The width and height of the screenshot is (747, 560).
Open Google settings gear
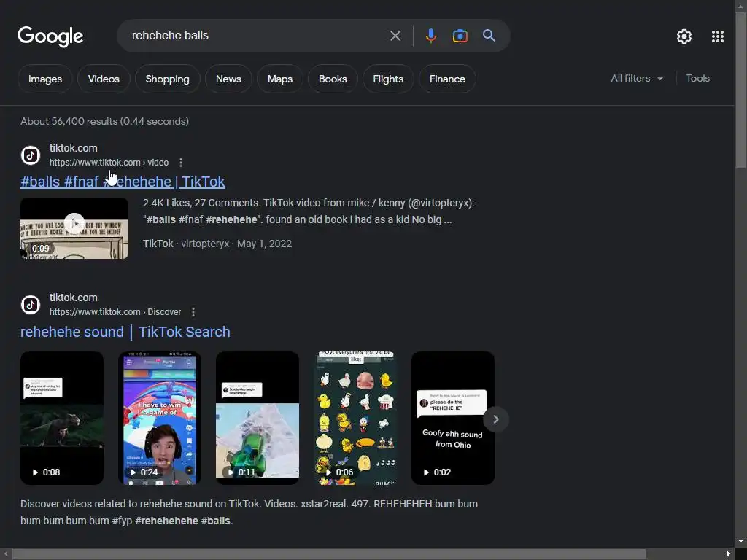pyautogui.click(x=684, y=36)
